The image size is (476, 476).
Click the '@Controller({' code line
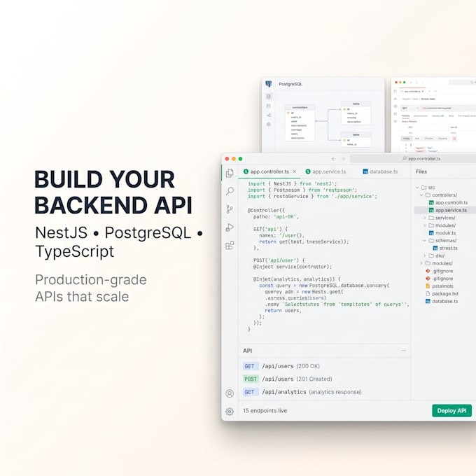(x=266, y=210)
